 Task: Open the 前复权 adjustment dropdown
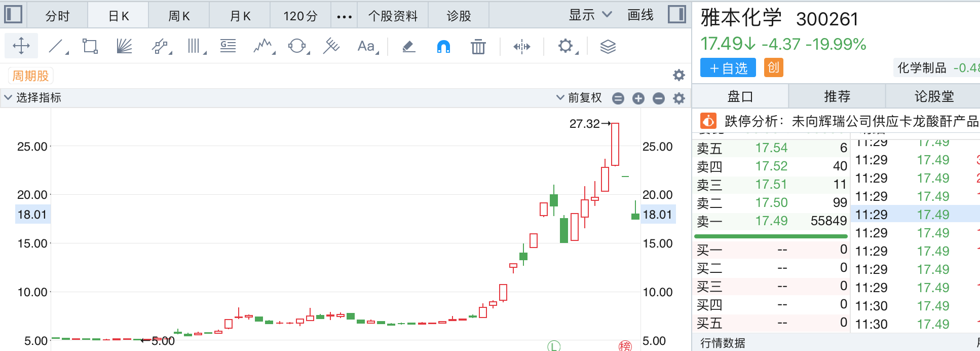pyautogui.click(x=579, y=97)
